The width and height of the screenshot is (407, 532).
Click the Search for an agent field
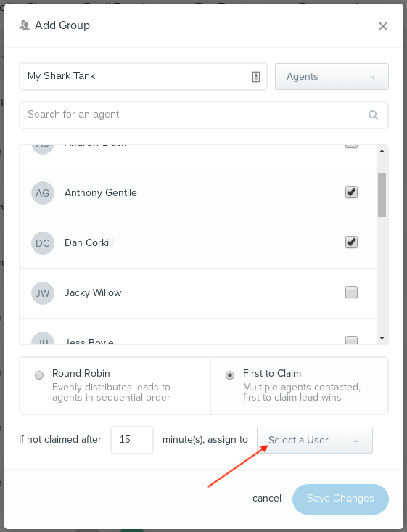pyautogui.click(x=204, y=115)
